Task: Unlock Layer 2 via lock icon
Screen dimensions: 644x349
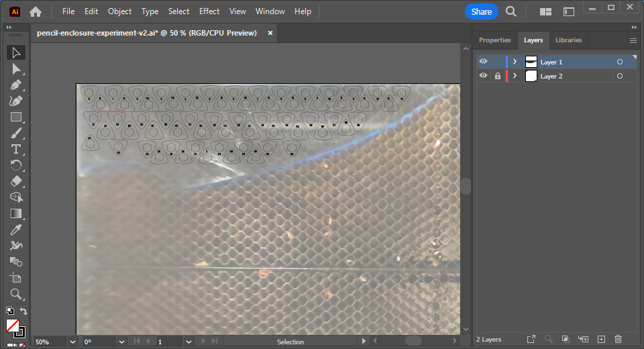Action: [497, 77]
